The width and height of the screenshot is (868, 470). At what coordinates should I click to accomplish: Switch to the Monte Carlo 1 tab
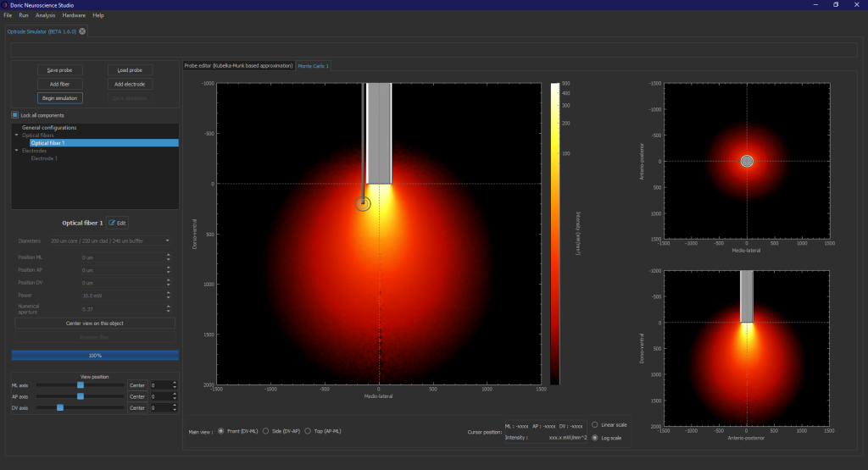(313, 65)
